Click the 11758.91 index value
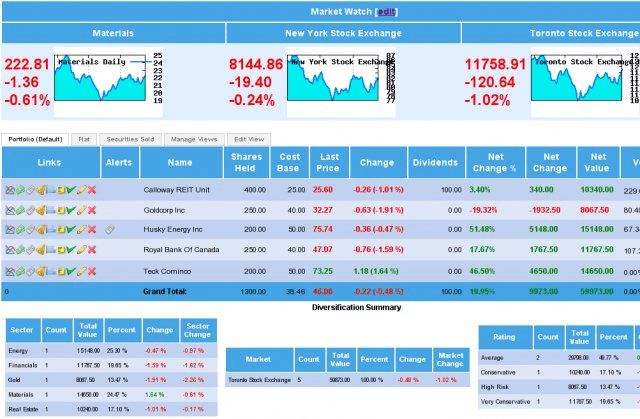Screen dimensions: 640x419 point(495,64)
